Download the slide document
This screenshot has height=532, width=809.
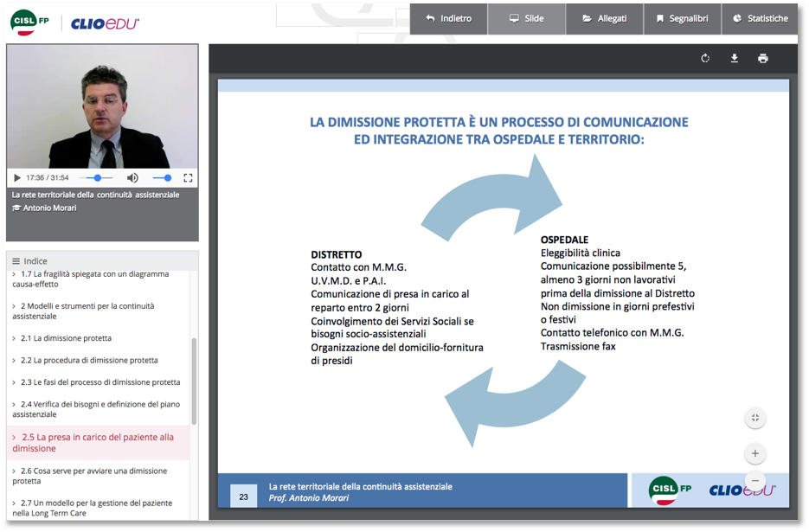coord(735,58)
